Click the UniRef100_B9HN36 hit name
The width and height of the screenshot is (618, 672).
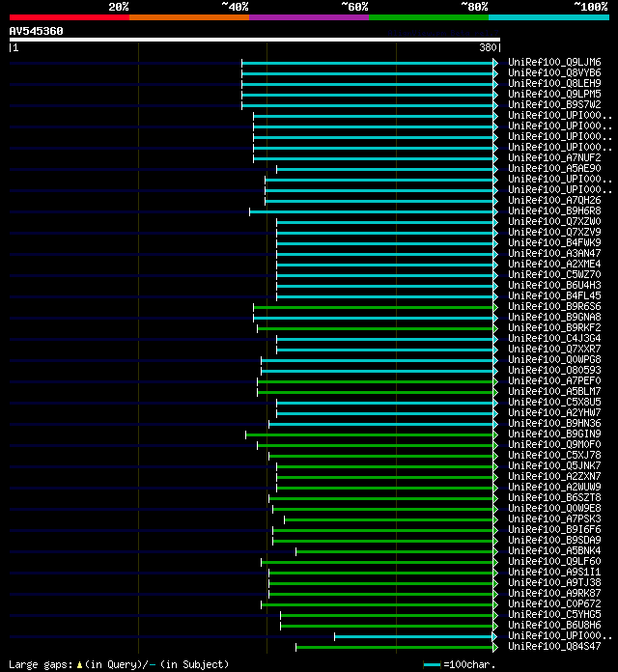[x=554, y=423]
